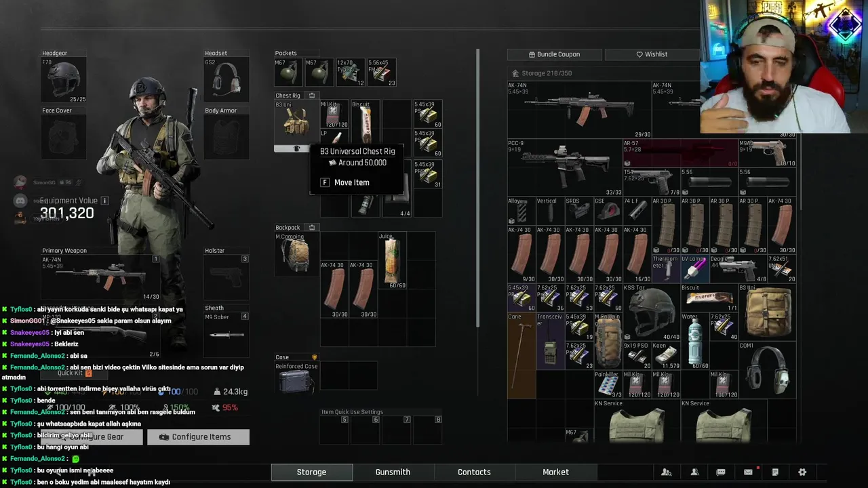868x488 pixels.
Task: Select the Water bottle in storage
Action: click(x=694, y=341)
